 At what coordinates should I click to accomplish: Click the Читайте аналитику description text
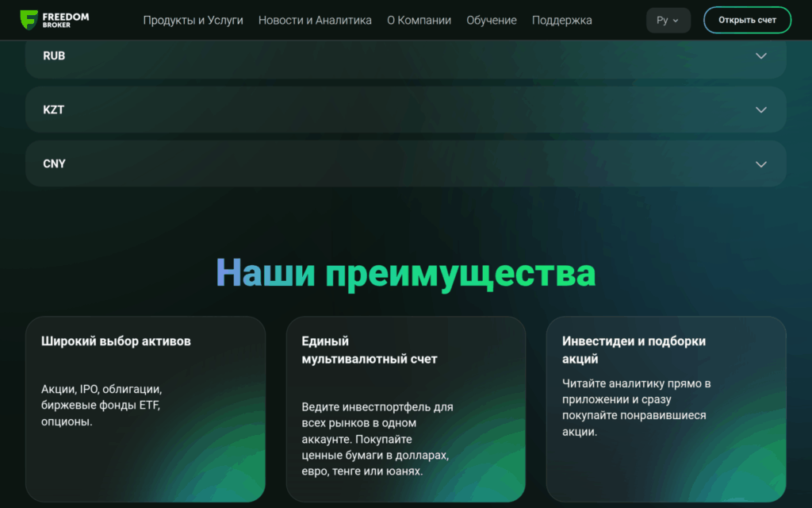click(637, 407)
